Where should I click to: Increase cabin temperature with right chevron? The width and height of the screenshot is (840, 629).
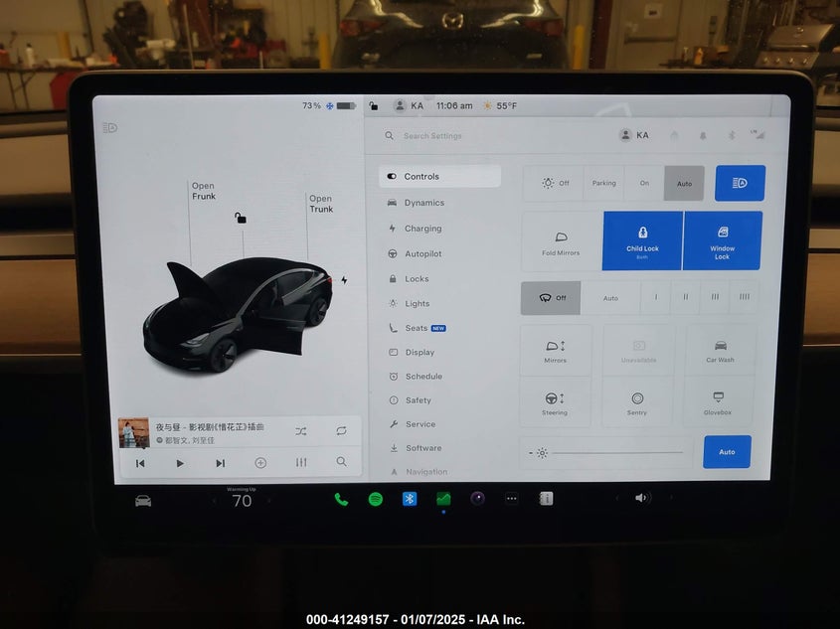[x=269, y=501]
